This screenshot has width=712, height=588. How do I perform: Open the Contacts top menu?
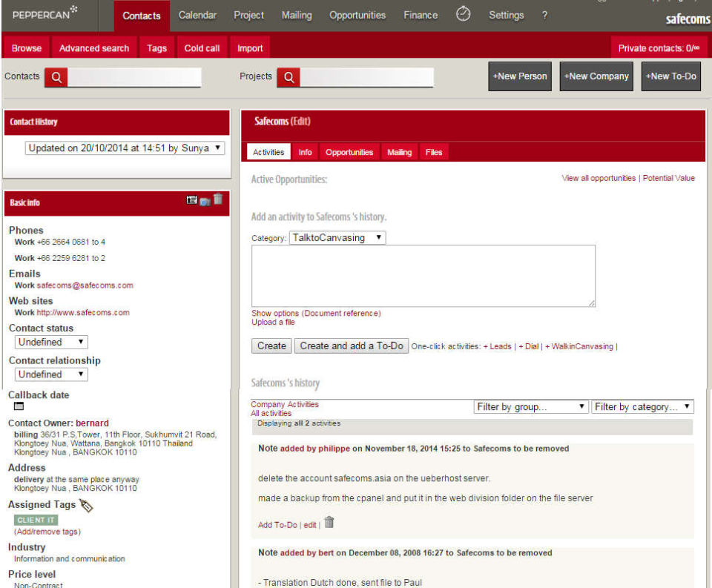click(142, 16)
